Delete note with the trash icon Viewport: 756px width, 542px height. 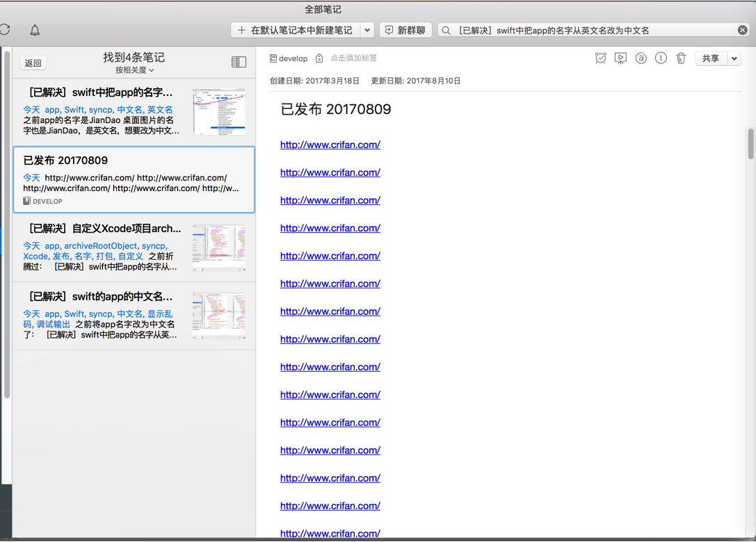[681, 58]
